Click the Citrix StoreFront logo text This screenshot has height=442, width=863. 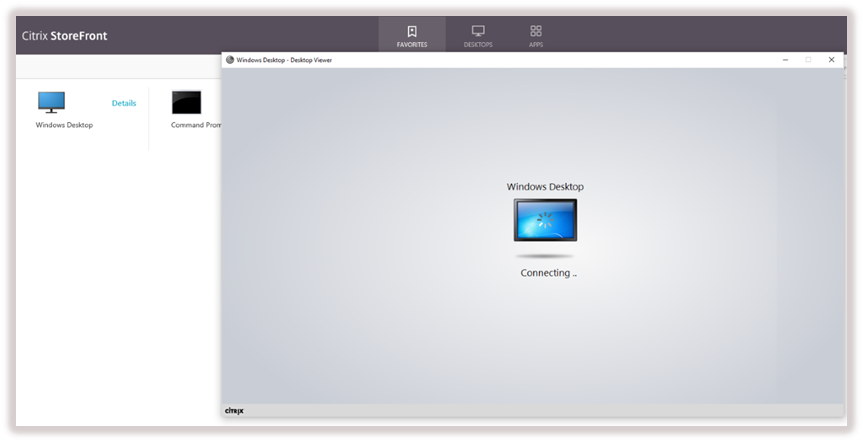tap(64, 36)
